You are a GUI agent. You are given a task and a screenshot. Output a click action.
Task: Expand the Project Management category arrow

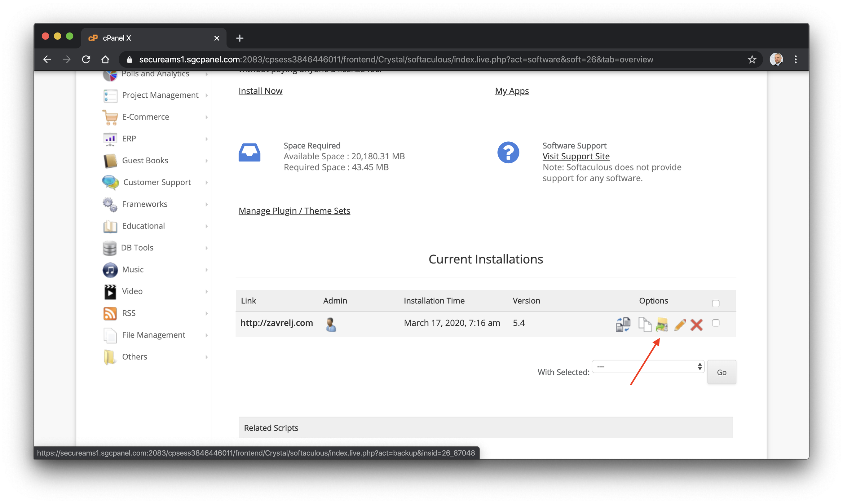(x=206, y=95)
